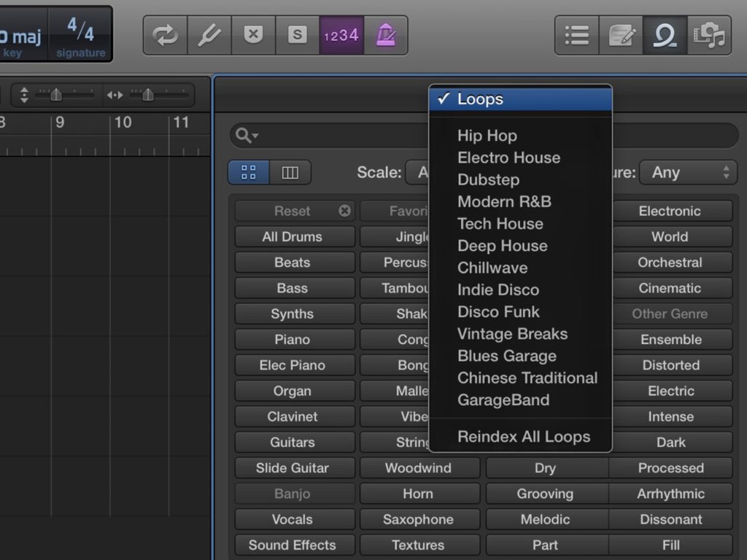Toggle the Metronome click button
Viewport: 747px width, 560px height.
tap(385, 35)
